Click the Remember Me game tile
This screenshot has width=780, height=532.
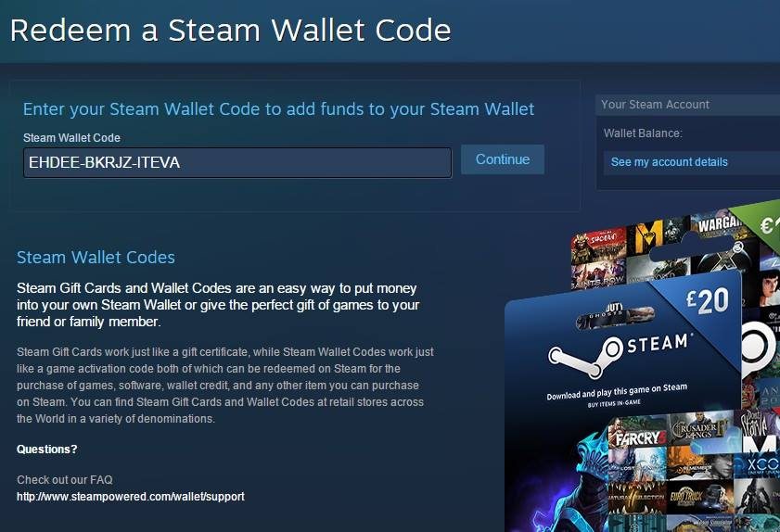(699, 462)
